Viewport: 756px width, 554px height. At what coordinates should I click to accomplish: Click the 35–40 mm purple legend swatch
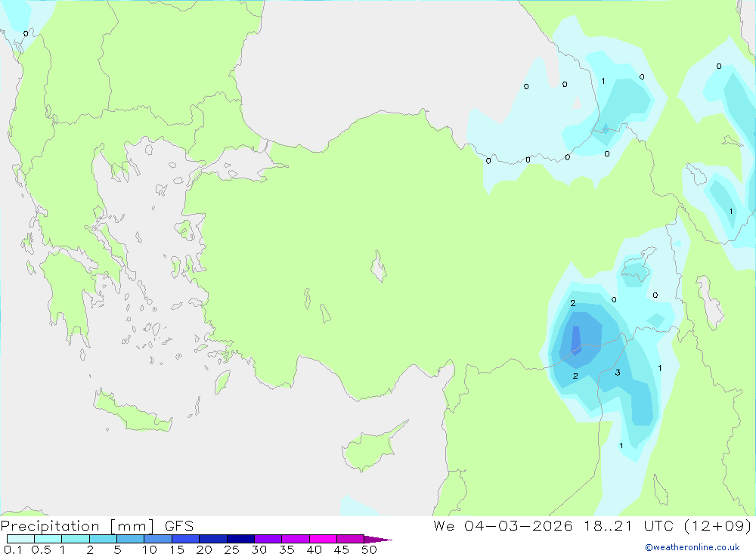tap(296, 539)
